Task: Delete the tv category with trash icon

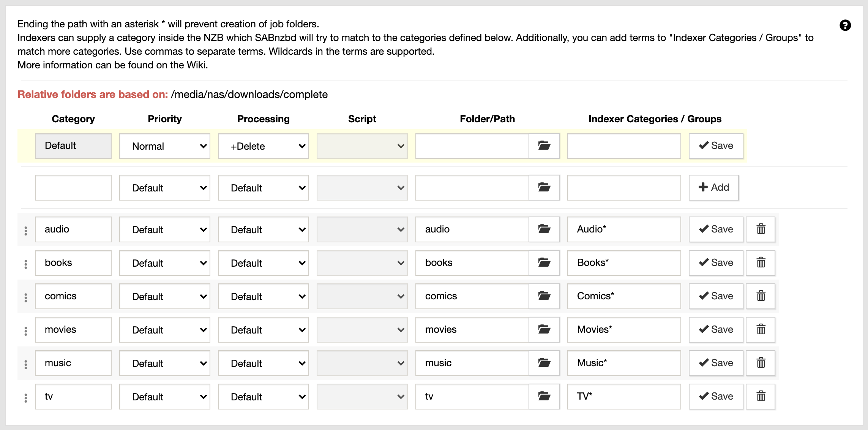Action: 761,396
